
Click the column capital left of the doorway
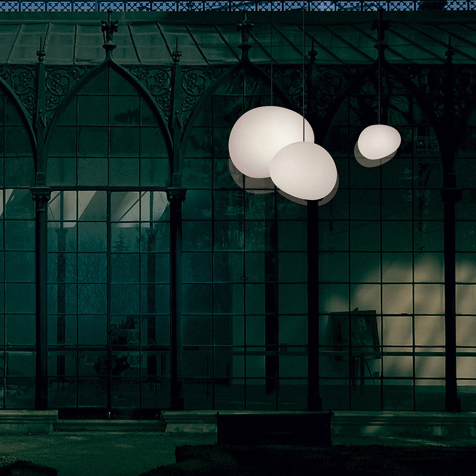41,195
